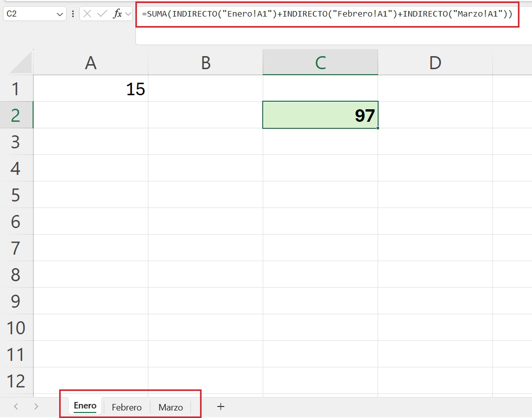Go to next sheet tab arrow
The width and height of the screenshot is (532, 418).
click(36, 406)
